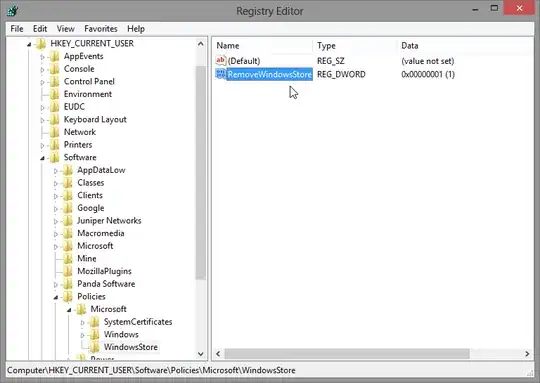Click the tree pane scroll up arrow
Viewport: 540px width, 383px height.
[x=201, y=44]
